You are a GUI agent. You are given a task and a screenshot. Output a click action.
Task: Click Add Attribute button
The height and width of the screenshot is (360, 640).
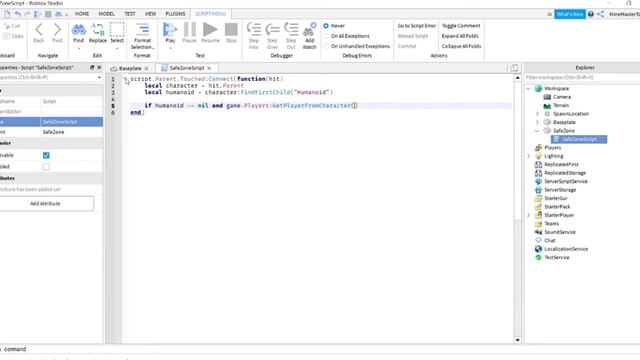coord(45,203)
